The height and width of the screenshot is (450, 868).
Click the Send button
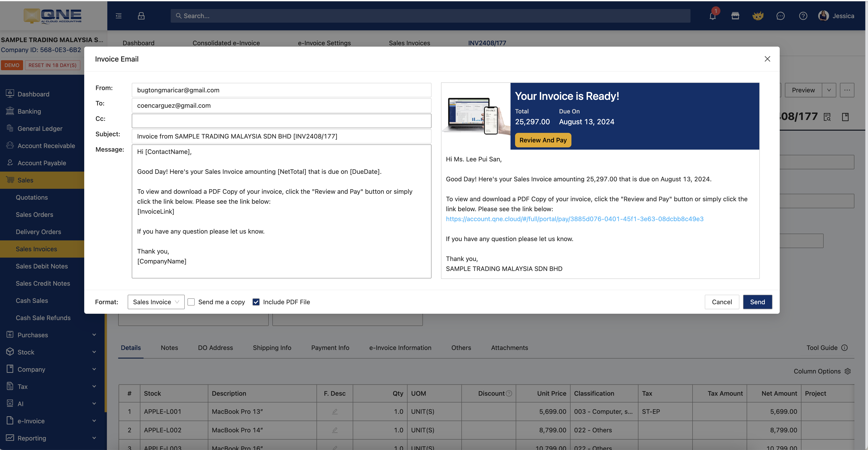[x=757, y=302]
